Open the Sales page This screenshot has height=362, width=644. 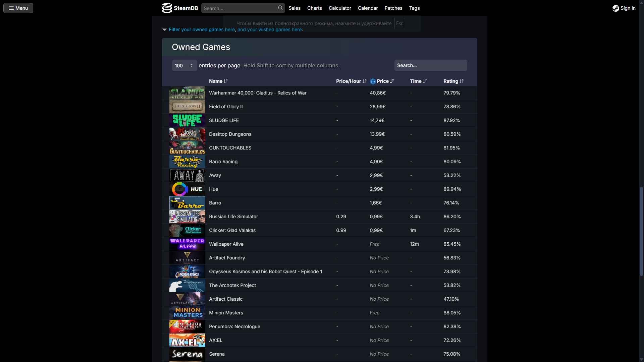pos(294,8)
